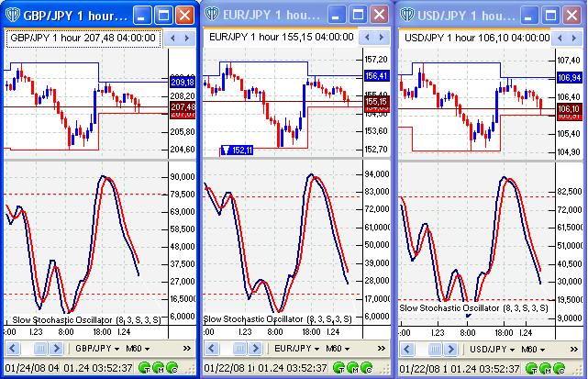Click green C status indicator in USD/JPY window
This screenshot has height=379, width=588.
pyautogui.click(x=560, y=369)
